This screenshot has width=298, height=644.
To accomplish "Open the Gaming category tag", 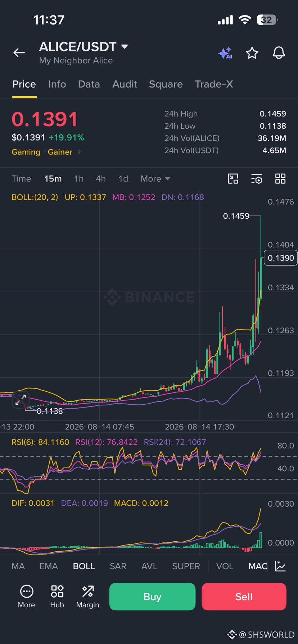I will tap(26, 152).
